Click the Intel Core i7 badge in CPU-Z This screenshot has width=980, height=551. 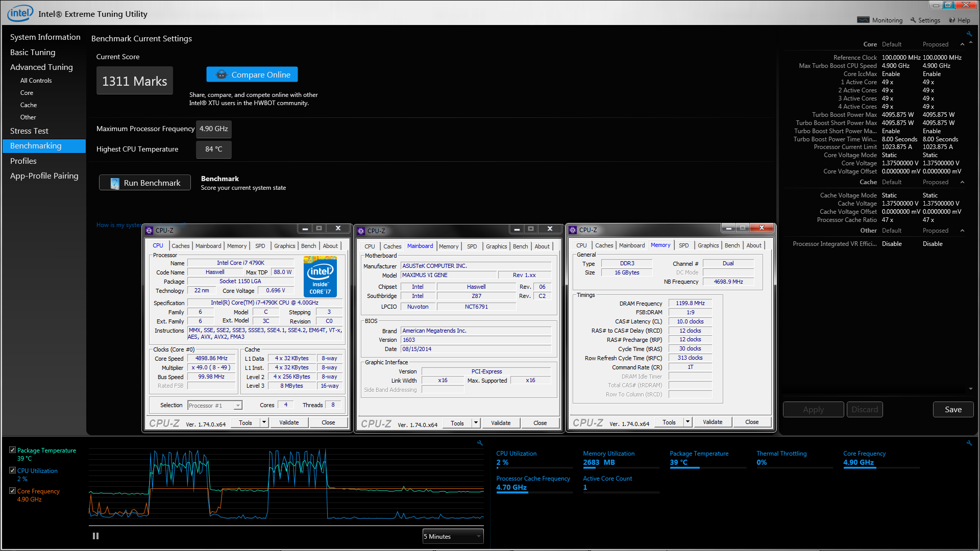click(320, 276)
